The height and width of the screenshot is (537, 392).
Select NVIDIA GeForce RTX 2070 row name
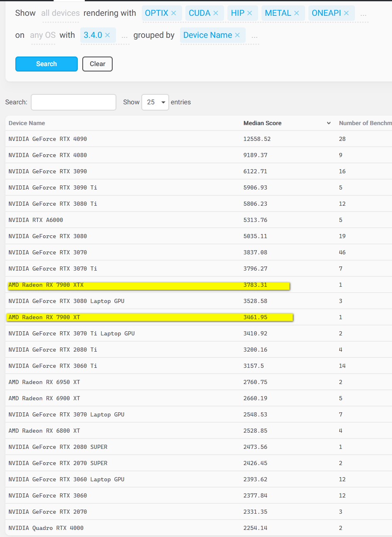(x=48, y=512)
